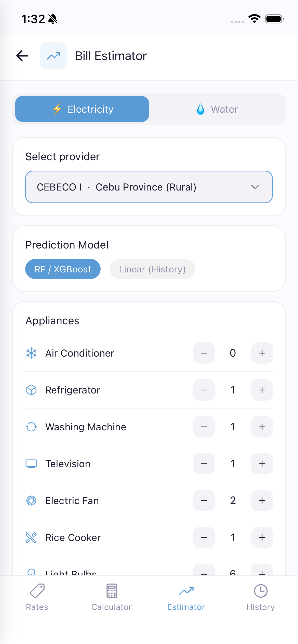This screenshot has height=644, width=298.
Task: Decrease Electric Fan count
Action: pyautogui.click(x=204, y=501)
